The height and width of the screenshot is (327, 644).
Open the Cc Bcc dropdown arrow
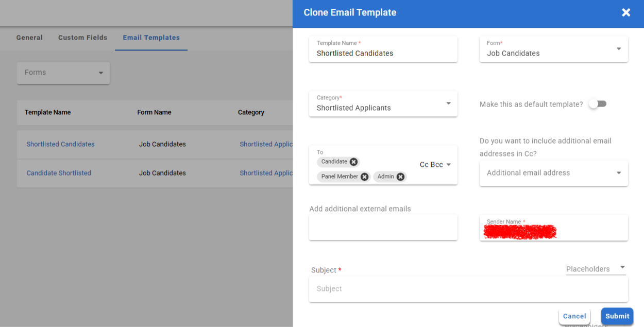pos(448,165)
